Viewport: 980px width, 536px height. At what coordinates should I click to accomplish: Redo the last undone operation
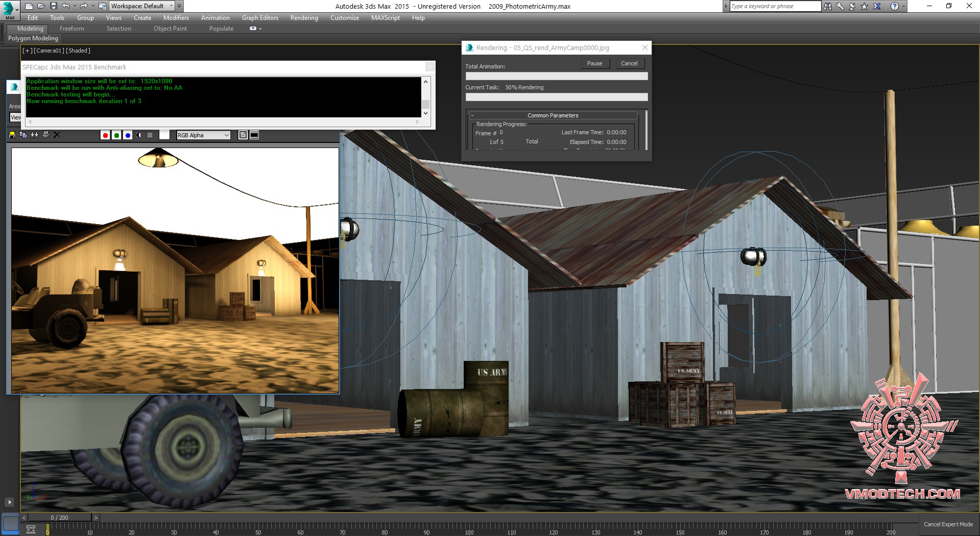[83, 6]
